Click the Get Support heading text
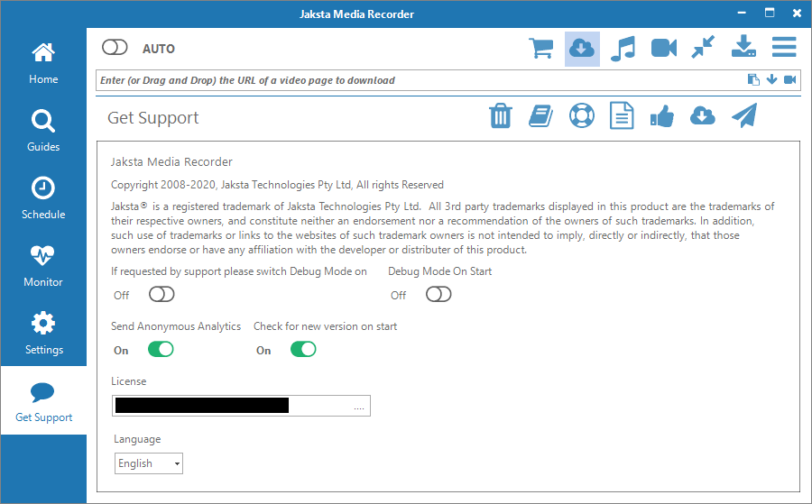812x504 pixels. pos(153,117)
